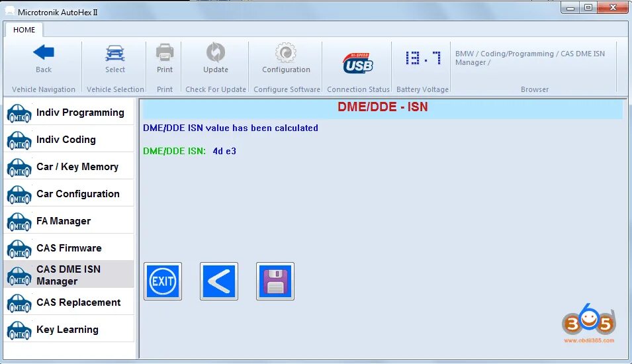Click the car icon beside FA Manager
Screen dimensions: 632x364
coord(19,221)
